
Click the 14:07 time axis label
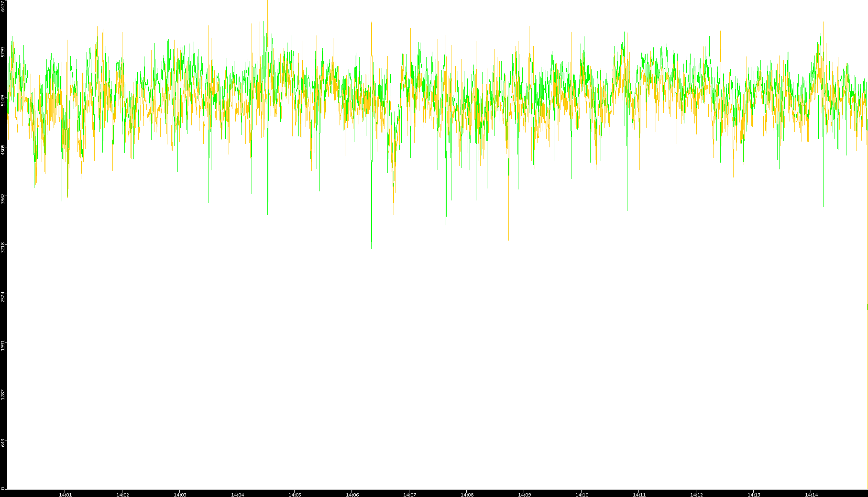pos(409,495)
